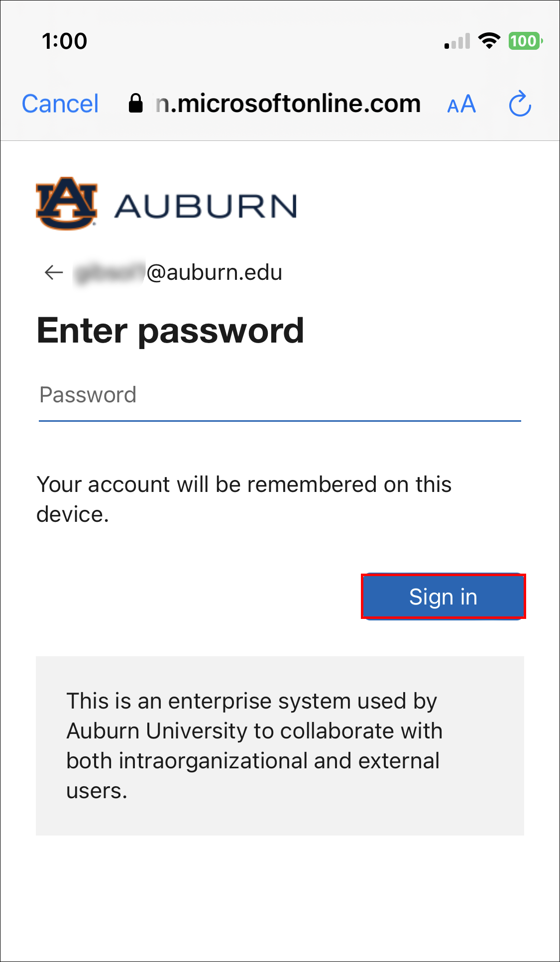Tap the Wi-Fi status icon
Viewport: 560px width, 962px height.
click(x=488, y=41)
